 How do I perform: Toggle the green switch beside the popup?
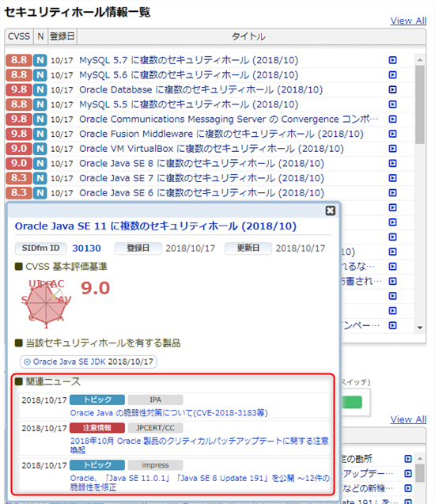point(352,402)
